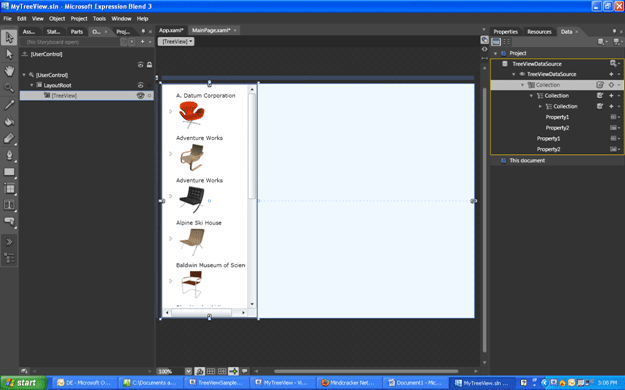The image size is (625, 390).
Task: Toggle show grid on artboard
Action: point(211,371)
